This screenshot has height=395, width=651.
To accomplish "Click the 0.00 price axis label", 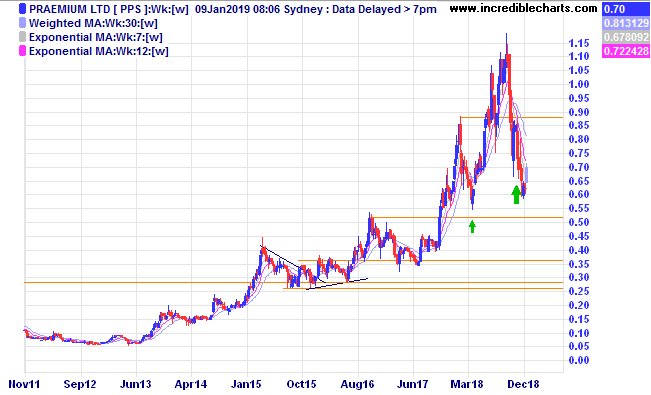I will coord(579,360).
